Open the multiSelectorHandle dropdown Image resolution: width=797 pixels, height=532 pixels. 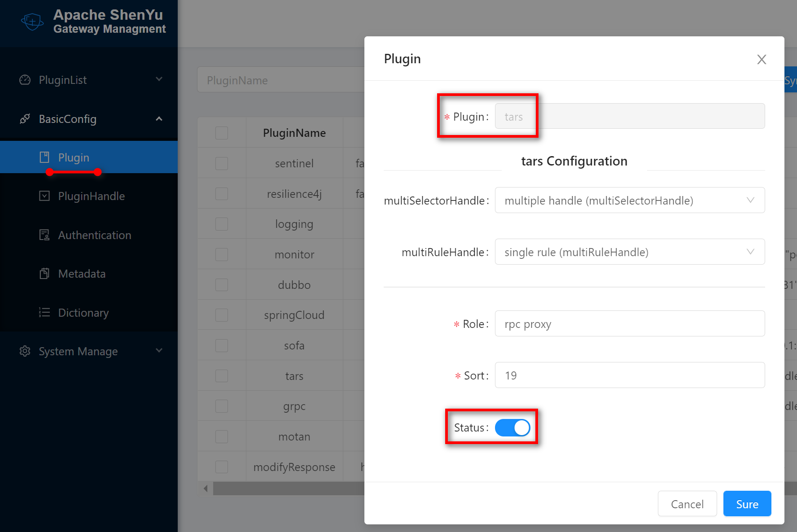coord(629,200)
